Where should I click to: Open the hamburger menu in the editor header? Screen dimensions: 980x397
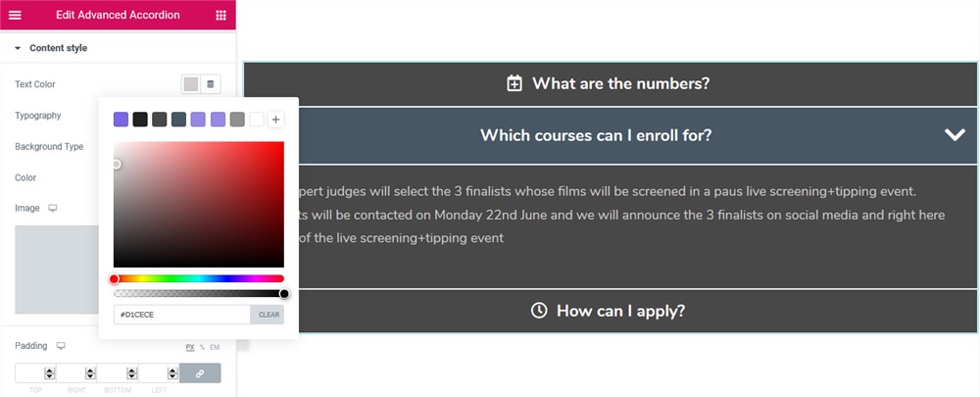(x=15, y=15)
